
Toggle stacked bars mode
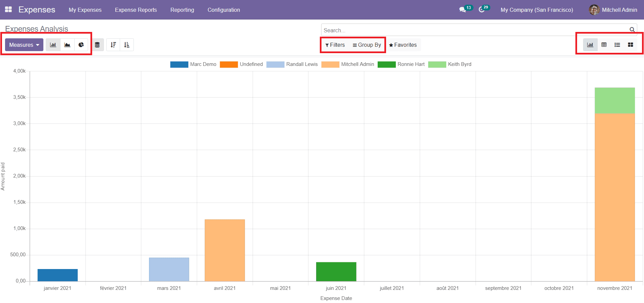[98, 44]
